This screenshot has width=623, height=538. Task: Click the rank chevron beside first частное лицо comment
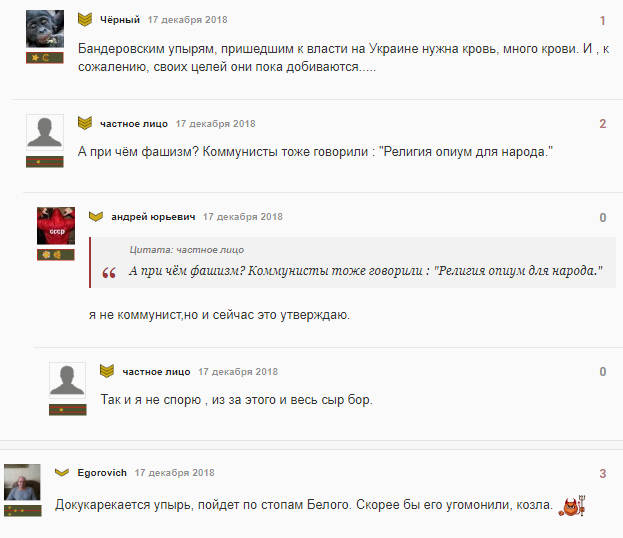pyautogui.click(x=85, y=123)
